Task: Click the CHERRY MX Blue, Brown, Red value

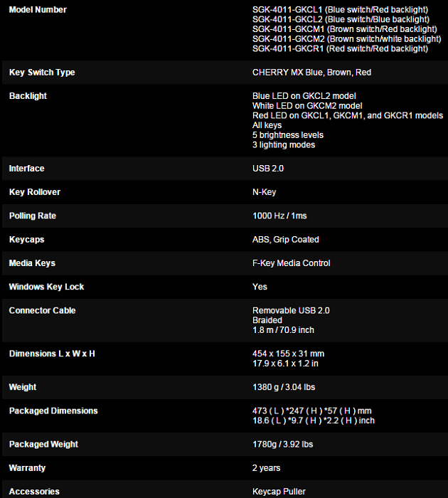Action: click(311, 73)
